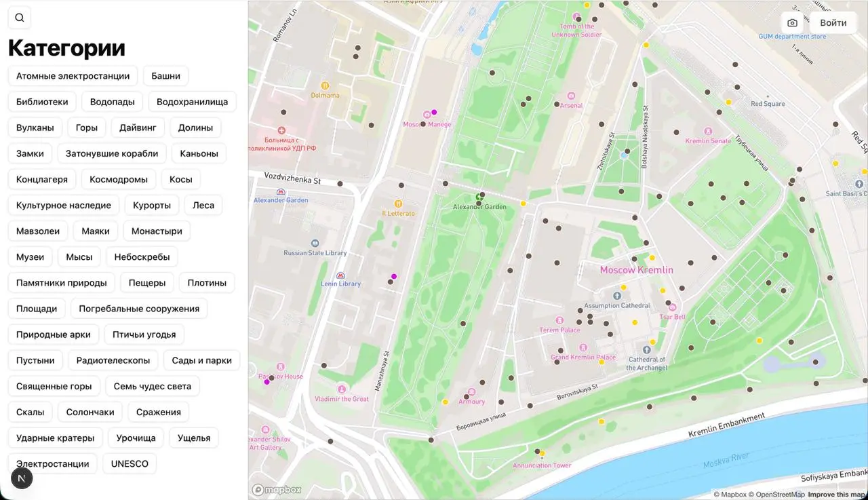The height and width of the screenshot is (500, 868).
Task: Click the hospital cross icon
Action: pyautogui.click(x=281, y=130)
